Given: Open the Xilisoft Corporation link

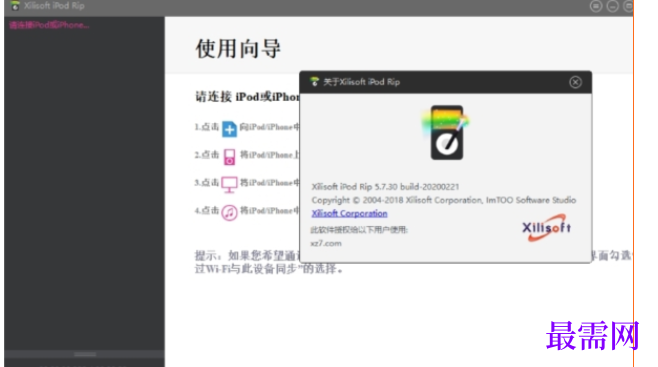Looking at the screenshot, I should tap(349, 213).
